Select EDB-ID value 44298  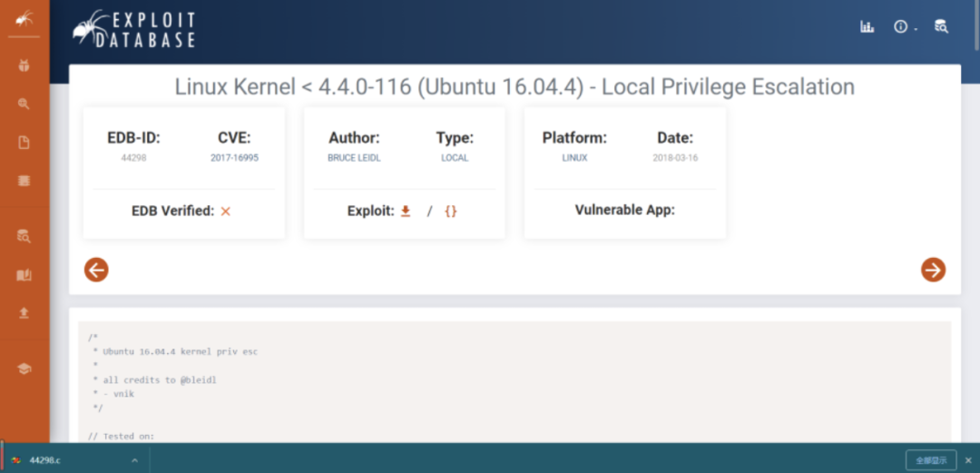[133, 158]
